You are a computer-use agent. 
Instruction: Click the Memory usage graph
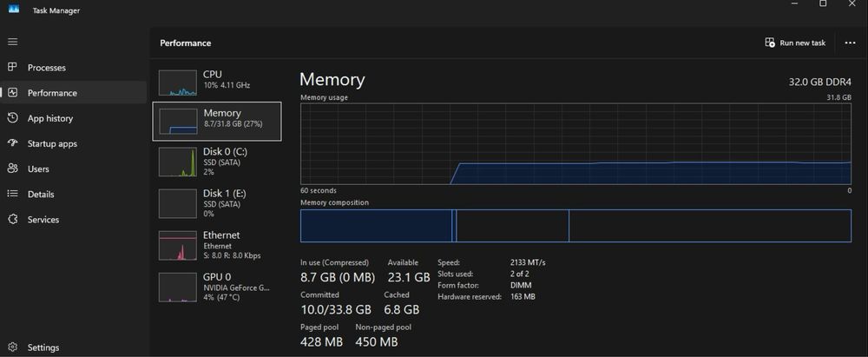pos(575,143)
